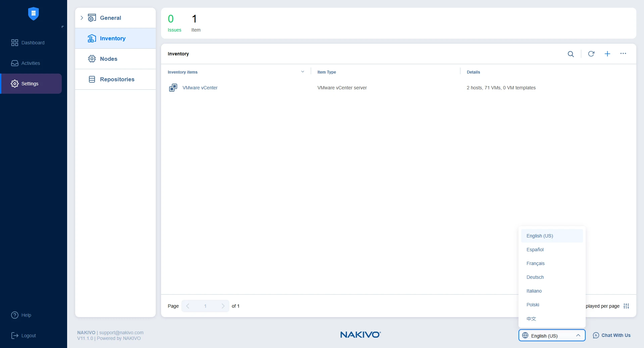Click the NAKIVO shield logo
The height and width of the screenshot is (348, 644).
click(33, 14)
